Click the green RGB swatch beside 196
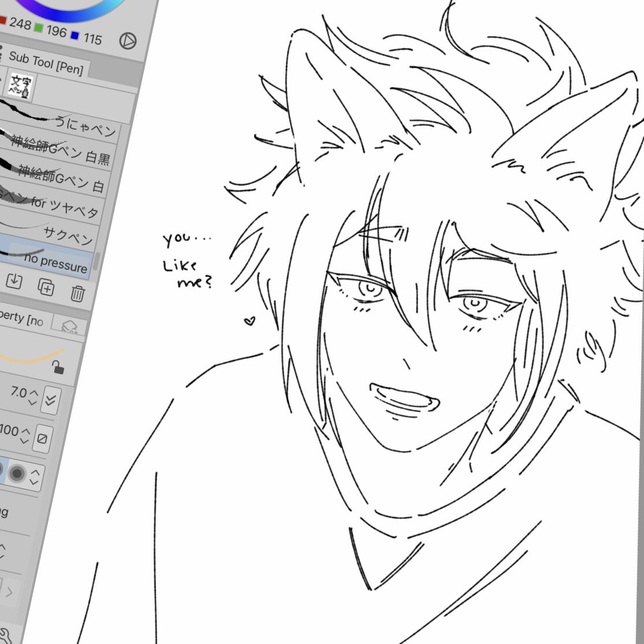644x644 pixels. click(39, 28)
